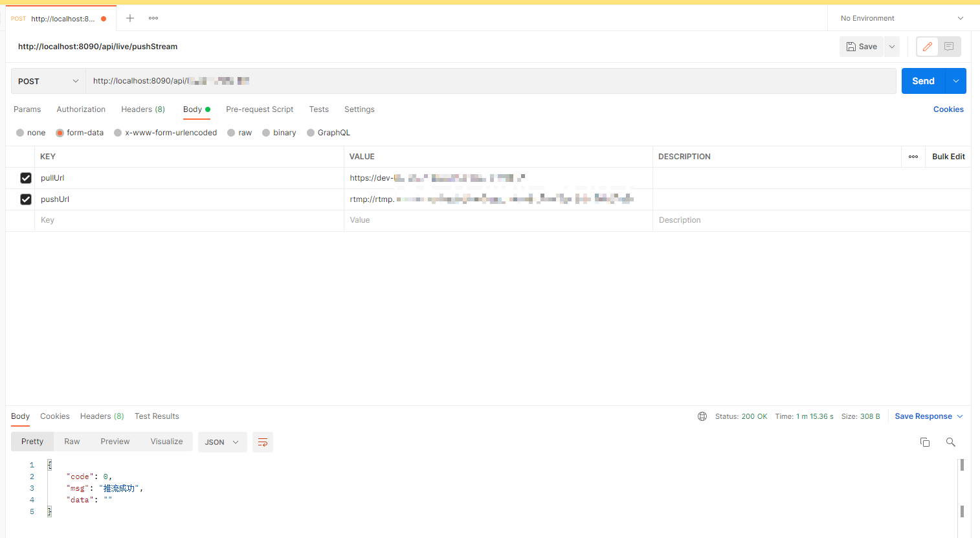Open the comments icon panel
This screenshot has width=980, height=538.
point(949,47)
